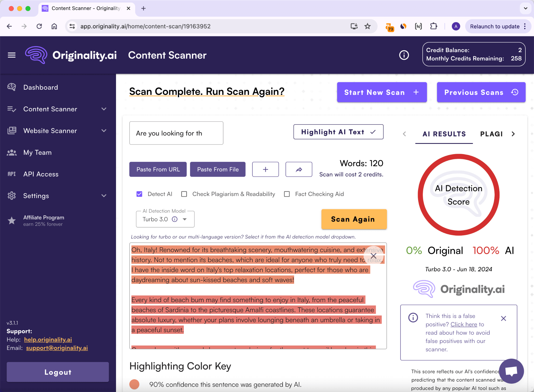Open Dashboard from the sidebar
Image resolution: width=534 pixels, height=392 pixels.
41,87
